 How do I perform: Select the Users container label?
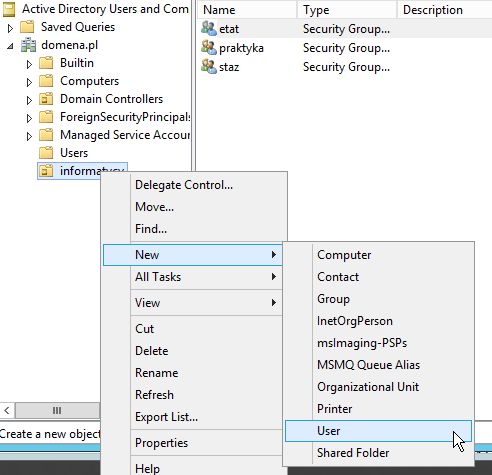click(74, 153)
